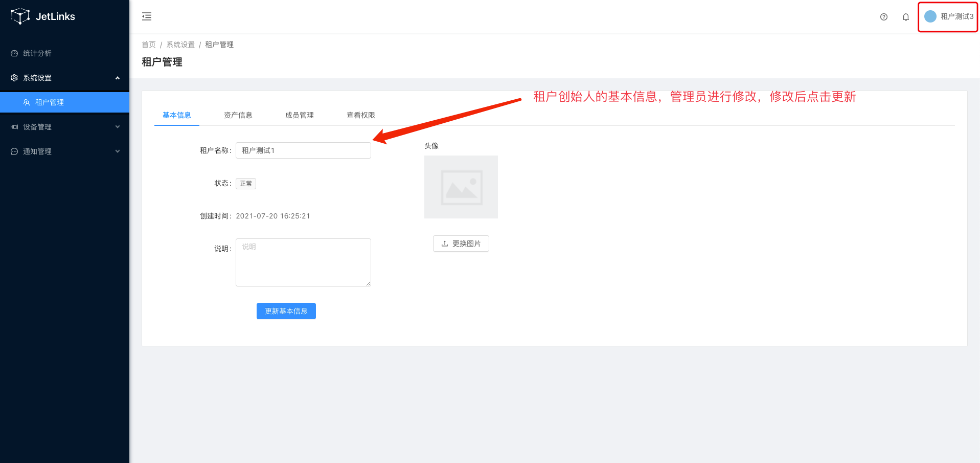Click the 系统设置 breadcrumb link
980x463 pixels.
pyautogui.click(x=180, y=45)
